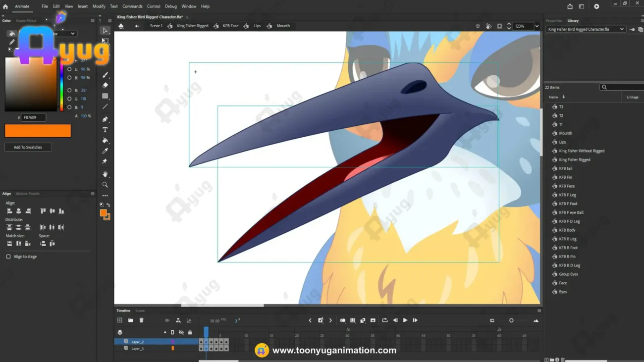Open the library document dropdown
The image size is (644, 362).
tap(586, 29)
